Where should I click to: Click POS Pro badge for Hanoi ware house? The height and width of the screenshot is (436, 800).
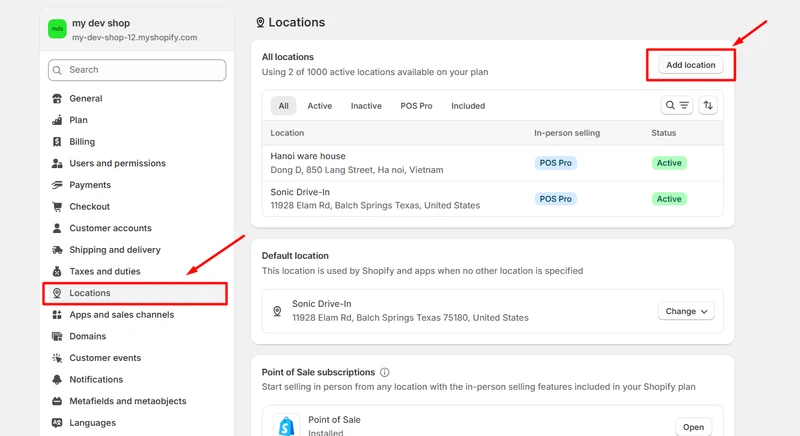tap(556, 163)
